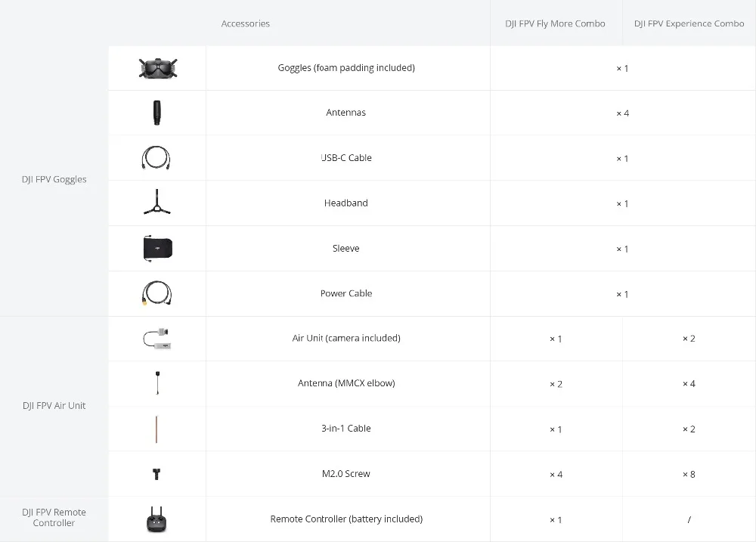Select the MMCX elbow antenna icon
The image size is (756, 542).
(157, 382)
